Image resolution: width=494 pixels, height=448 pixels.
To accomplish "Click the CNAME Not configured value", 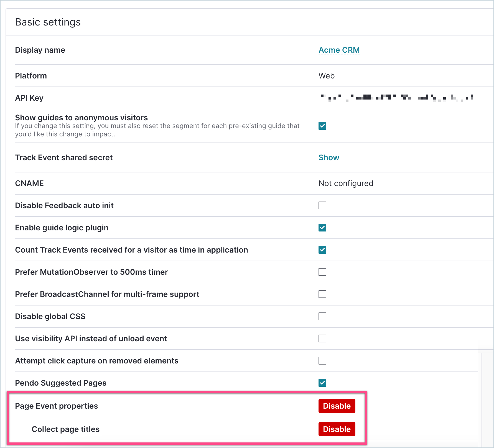I will (x=346, y=183).
